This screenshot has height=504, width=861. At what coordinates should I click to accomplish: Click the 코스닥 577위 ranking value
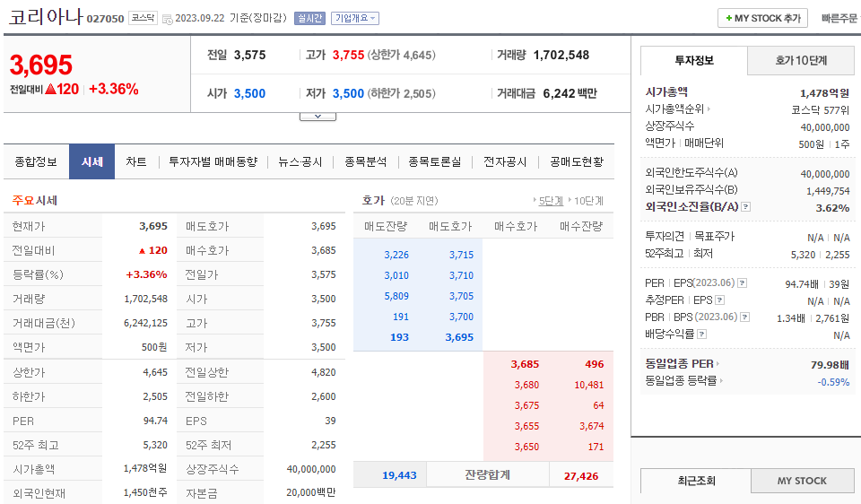pyautogui.click(x=821, y=109)
